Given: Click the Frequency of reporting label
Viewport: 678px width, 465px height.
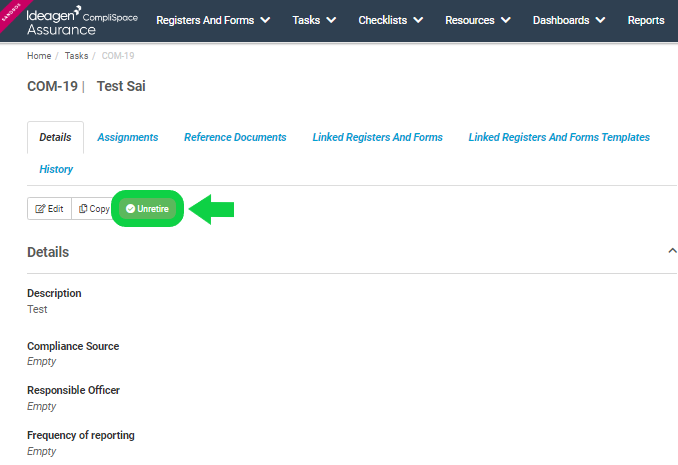Looking at the screenshot, I should 81,435.
